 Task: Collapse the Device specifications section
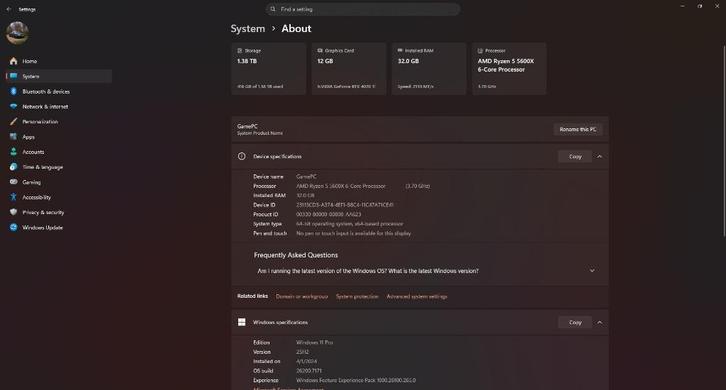pyautogui.click(x=600, y=157)
